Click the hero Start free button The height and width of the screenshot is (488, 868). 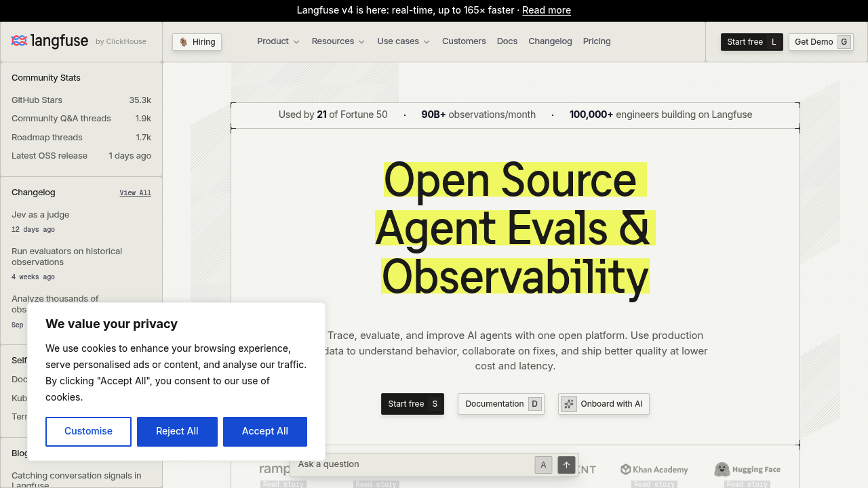coord(412,404)
